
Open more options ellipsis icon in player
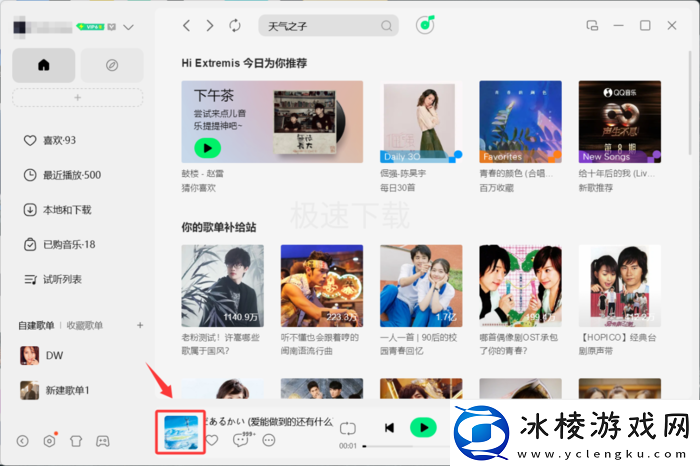[269, 441]
